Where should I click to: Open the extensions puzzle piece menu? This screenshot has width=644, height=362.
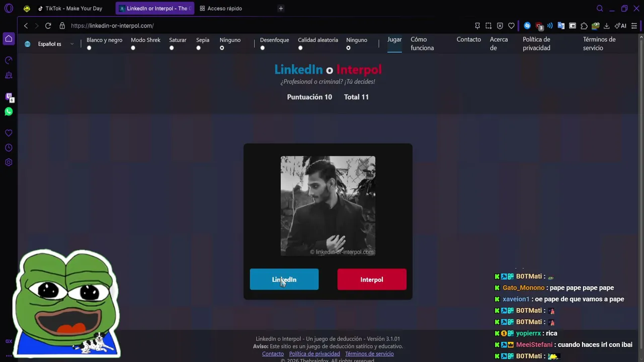pyautogui.click(x=584, y=26)
